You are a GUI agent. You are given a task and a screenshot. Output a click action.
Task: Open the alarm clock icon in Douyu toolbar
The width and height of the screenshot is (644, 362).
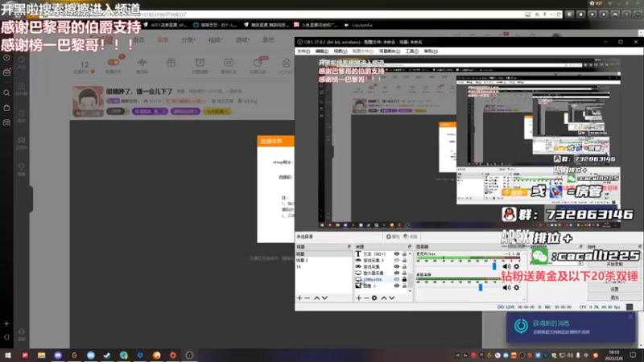point(200,63)
